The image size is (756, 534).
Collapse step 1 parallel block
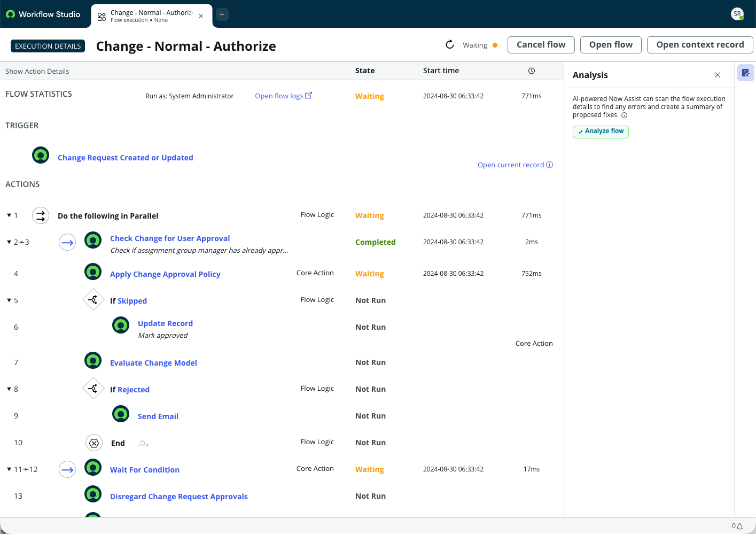click(x=9, y=215)
